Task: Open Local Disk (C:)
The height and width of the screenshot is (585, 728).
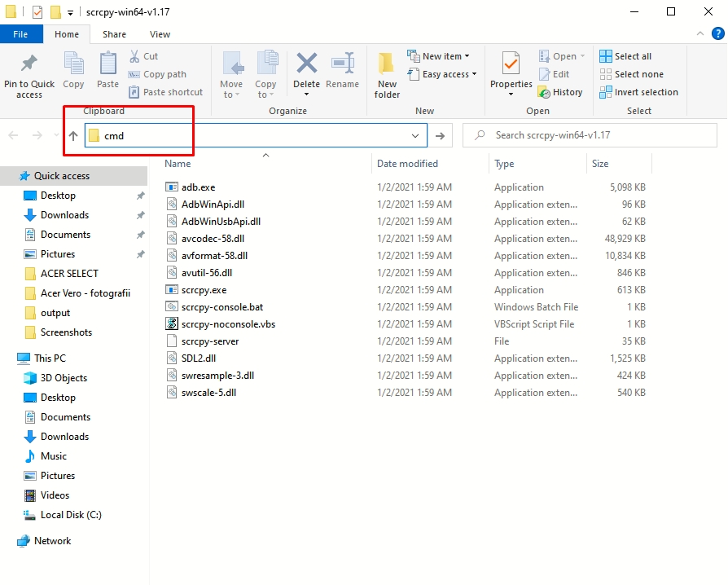Action: tap(71, 515)
